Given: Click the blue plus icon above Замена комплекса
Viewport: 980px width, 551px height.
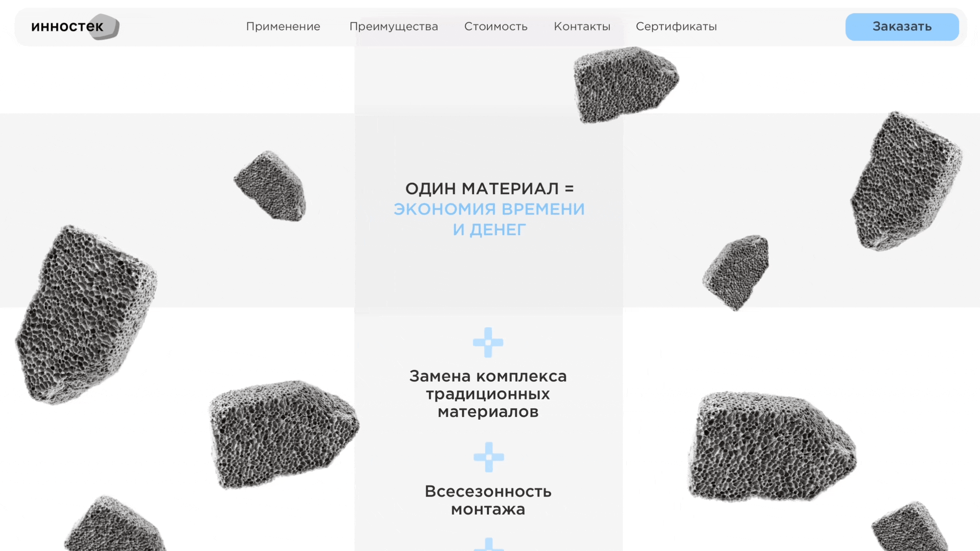Looking at the screenshot, I should coord(488,342).
